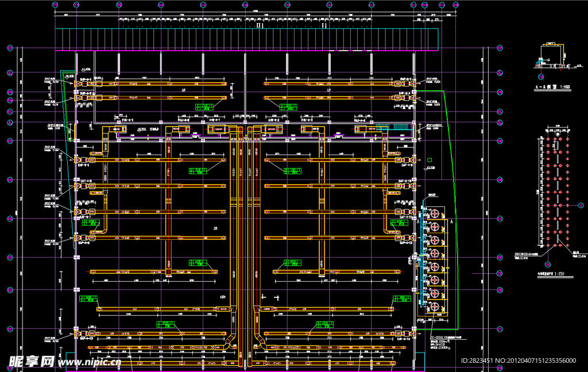Click the top cooling tower fan symbol
Viewport: 588px width, 372px height.
click(435, 213)
